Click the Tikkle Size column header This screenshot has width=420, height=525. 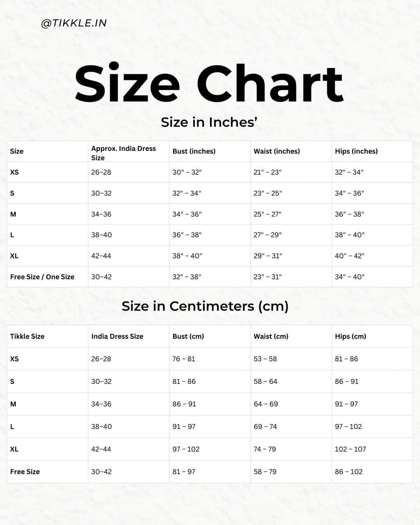pos(27,336)
